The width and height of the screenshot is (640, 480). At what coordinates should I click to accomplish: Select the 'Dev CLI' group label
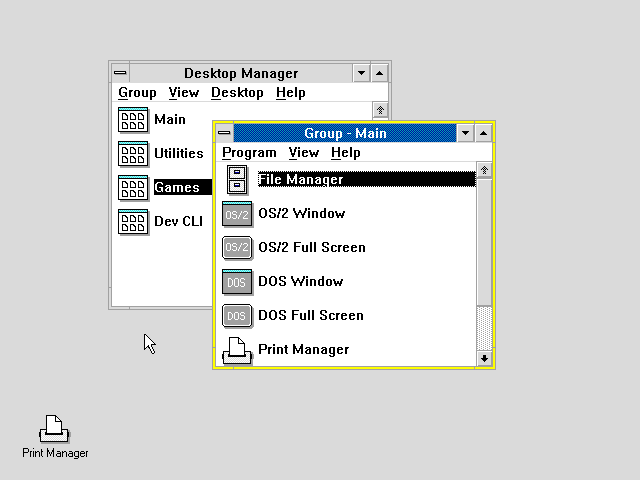178,221
